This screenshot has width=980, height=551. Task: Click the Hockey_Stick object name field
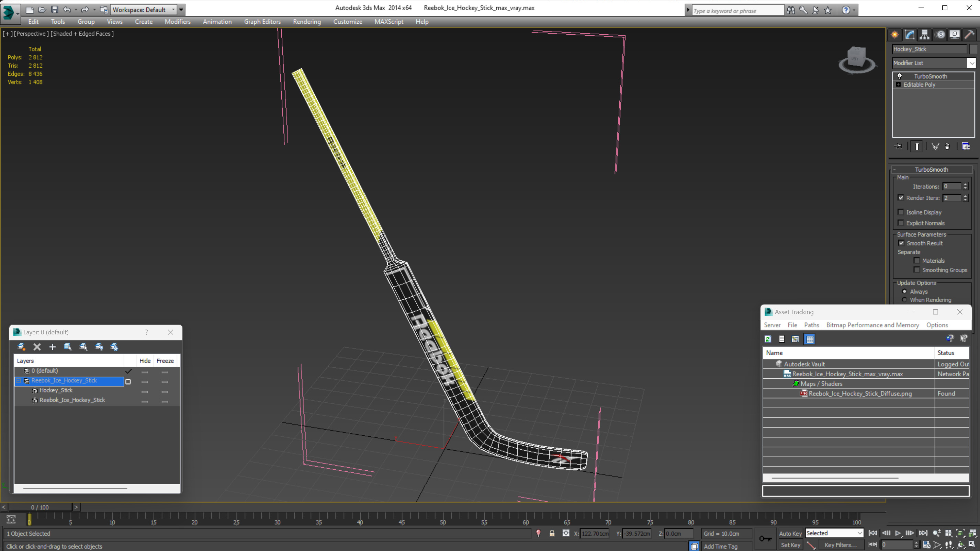pos(929,49)
